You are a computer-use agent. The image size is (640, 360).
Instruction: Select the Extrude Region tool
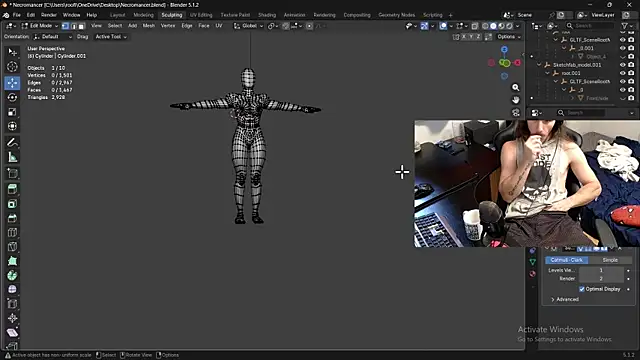click(x=12, y=189)
